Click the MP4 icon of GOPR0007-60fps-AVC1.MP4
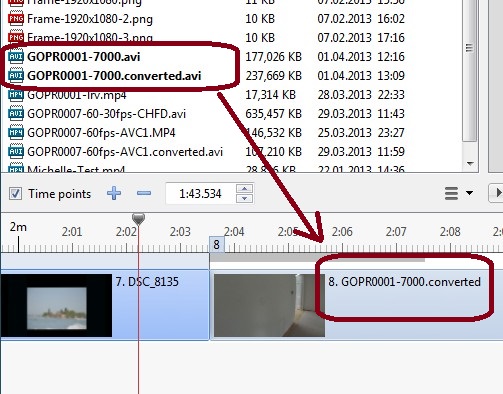This screenshot has height=394, width=503. pos(16,133)
